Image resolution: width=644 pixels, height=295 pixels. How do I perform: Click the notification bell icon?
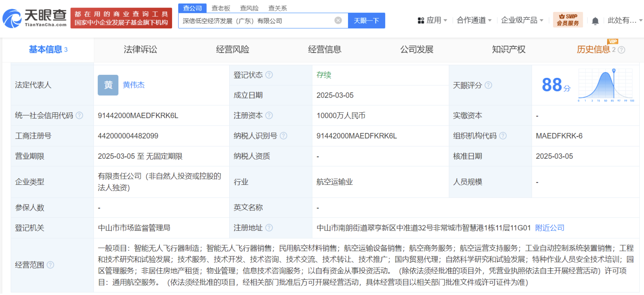595,21
